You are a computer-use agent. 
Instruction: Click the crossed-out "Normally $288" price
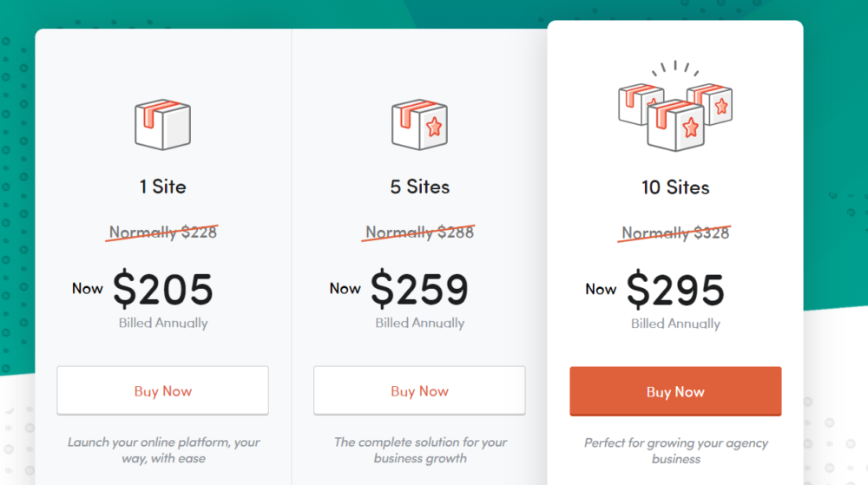pos(420,232)
